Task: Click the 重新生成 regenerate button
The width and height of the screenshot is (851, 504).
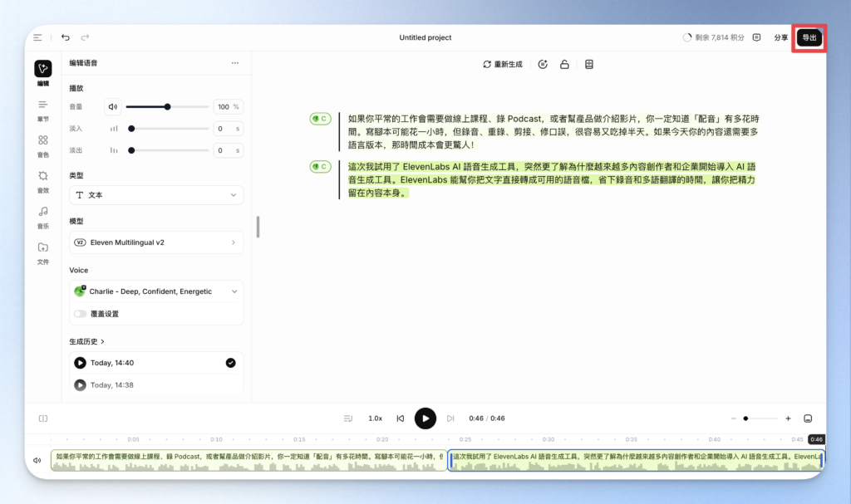Action: (x=503, y=65)
